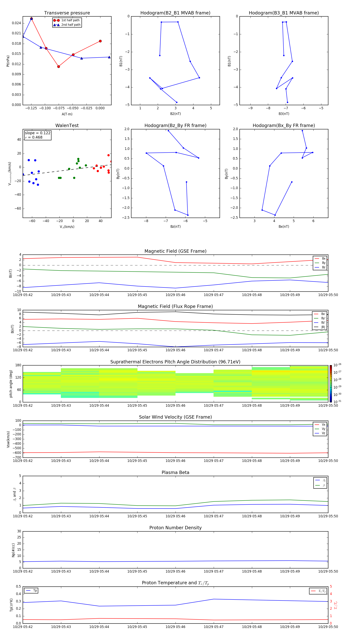
Task: Click the Bx' entry in Flux Rope legend
Action: pyautogui.click(x=320, y=314)
